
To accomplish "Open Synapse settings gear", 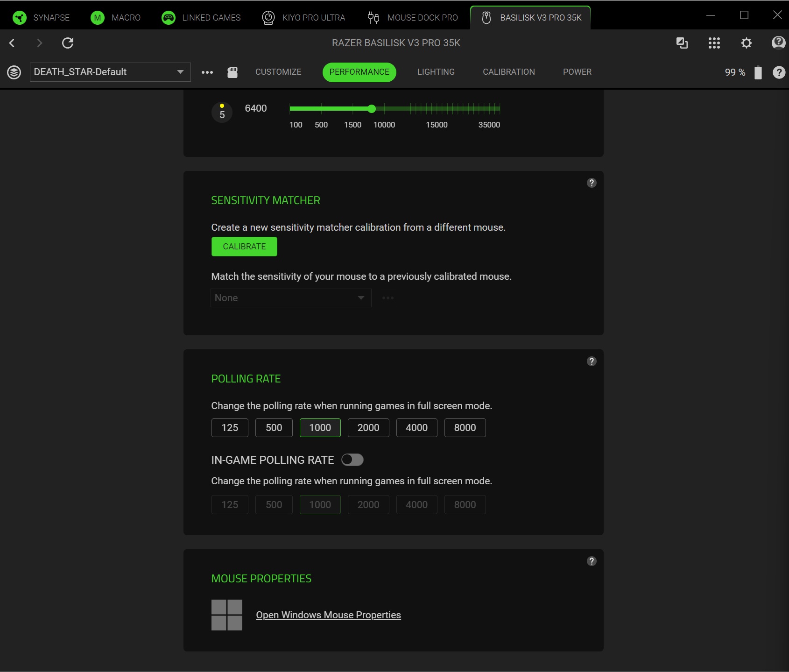I will tap(747, 43).
